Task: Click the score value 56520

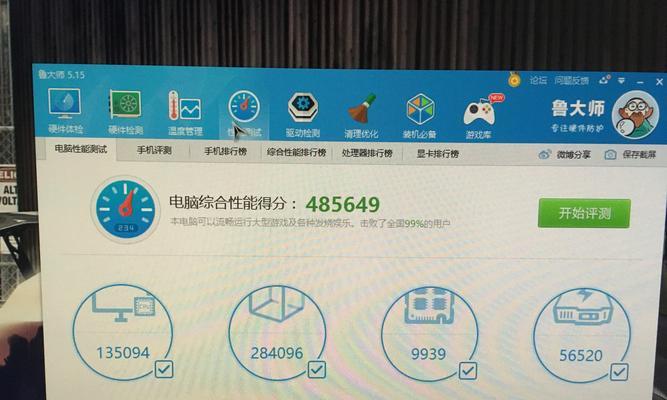Action: click(x=581, y=355)
